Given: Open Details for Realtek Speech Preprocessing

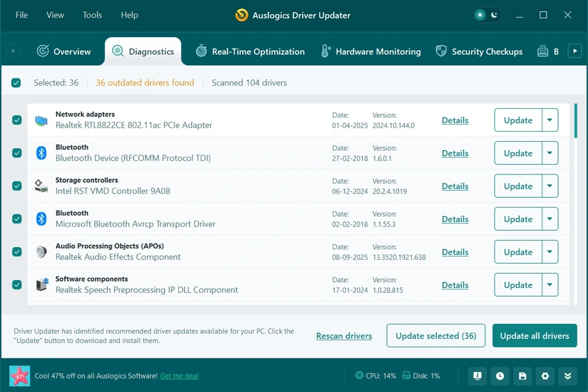Looking at the screenshot, I should pos(455,285).
